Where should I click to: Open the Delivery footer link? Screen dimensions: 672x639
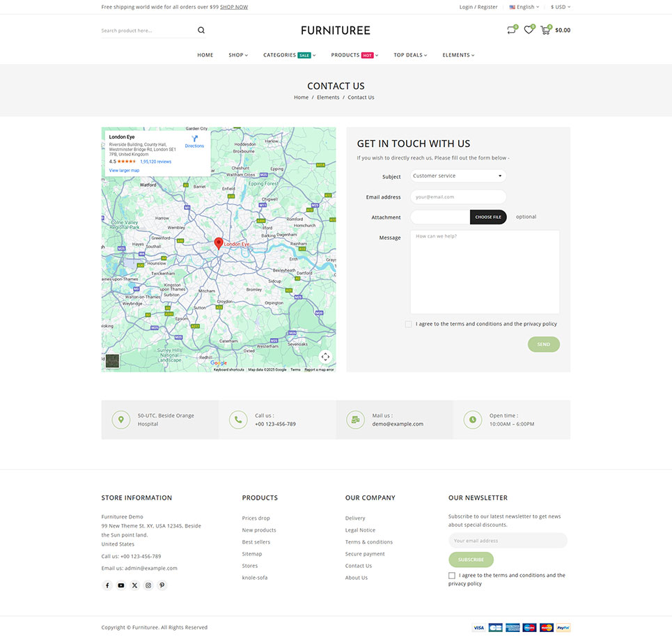coord(355,518)
